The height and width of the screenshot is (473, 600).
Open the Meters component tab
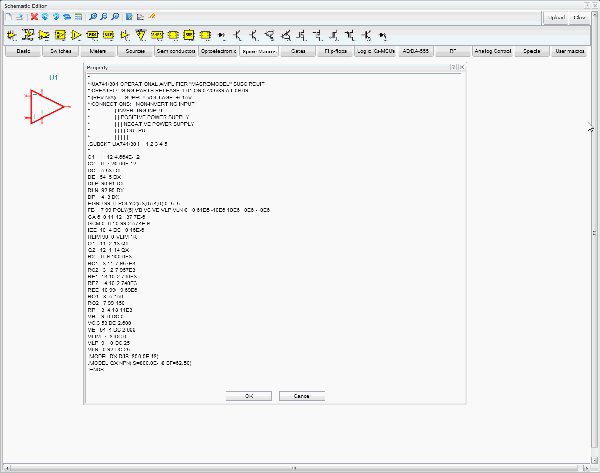(x=98, y=51)
